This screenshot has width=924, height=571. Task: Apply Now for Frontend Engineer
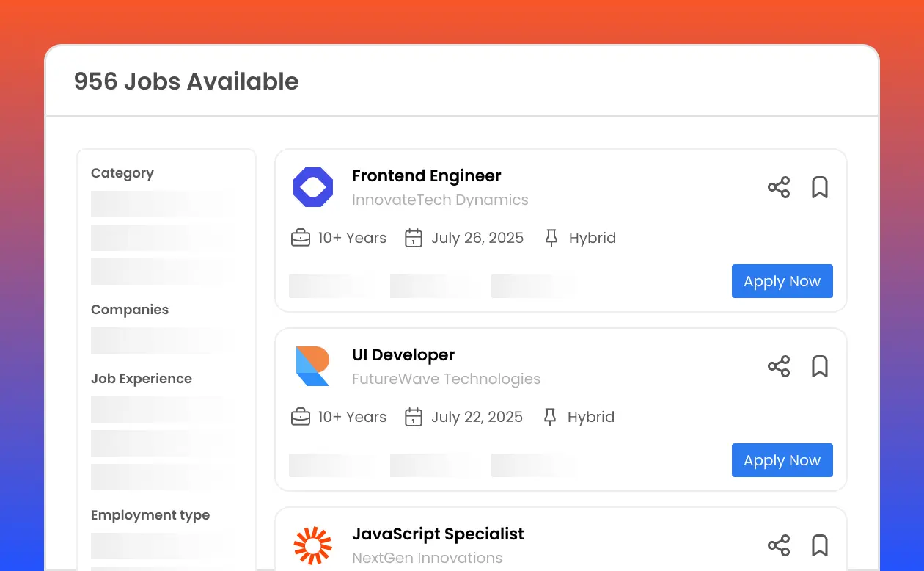[x=782, y=281]
